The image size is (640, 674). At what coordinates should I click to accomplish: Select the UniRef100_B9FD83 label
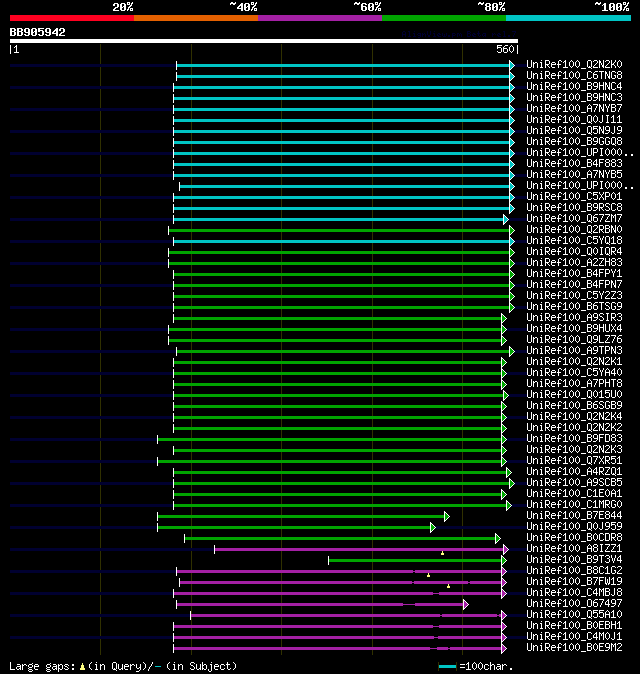click(574, 438)
